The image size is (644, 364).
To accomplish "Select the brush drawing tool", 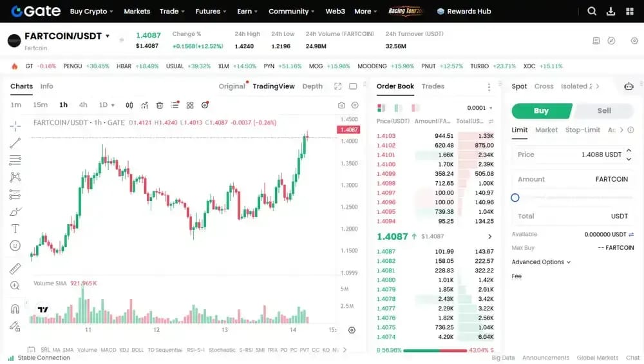I will (x=15, y=211).
